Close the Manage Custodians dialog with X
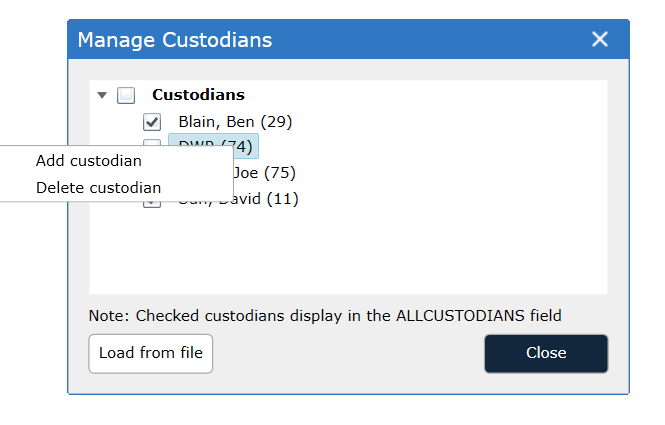The width and height of the screenshot is (665, 425). click(x=600, y=39)
